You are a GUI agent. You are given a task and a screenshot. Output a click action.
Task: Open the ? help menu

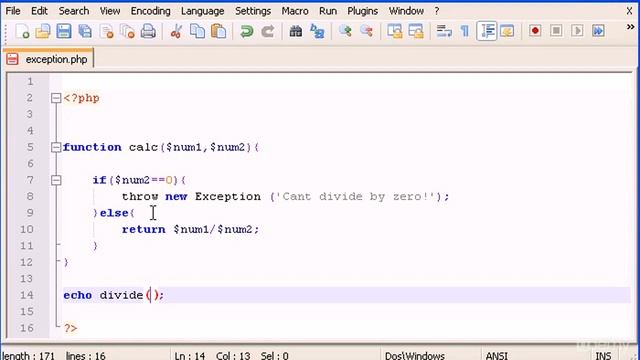437,11
